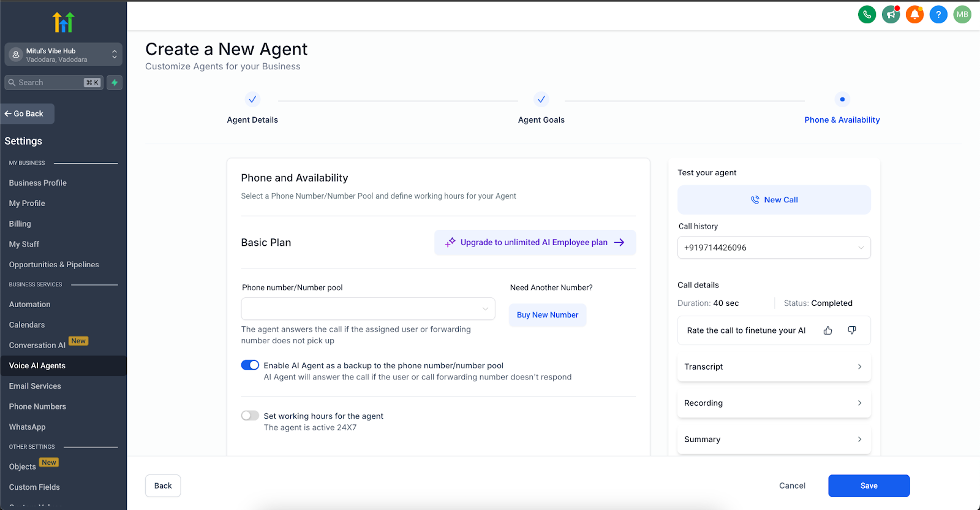Image resolution: width=980 pixels, height=510 pixels.
Task: Toggle AI Agent backup switch off
Action: [250, 365]
